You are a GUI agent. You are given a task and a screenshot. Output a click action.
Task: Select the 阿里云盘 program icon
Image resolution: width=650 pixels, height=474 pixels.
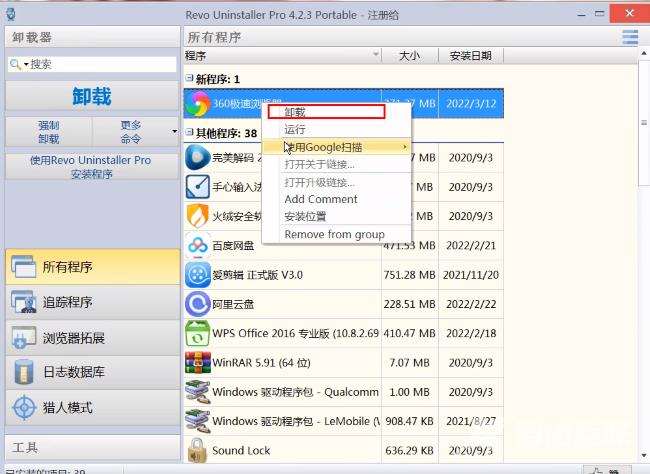click(x=197, y=304)
